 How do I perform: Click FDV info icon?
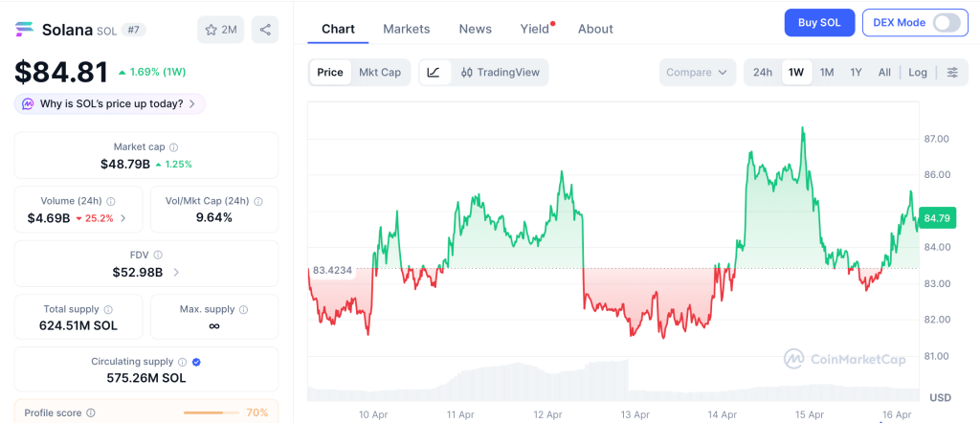pos(158,255)
